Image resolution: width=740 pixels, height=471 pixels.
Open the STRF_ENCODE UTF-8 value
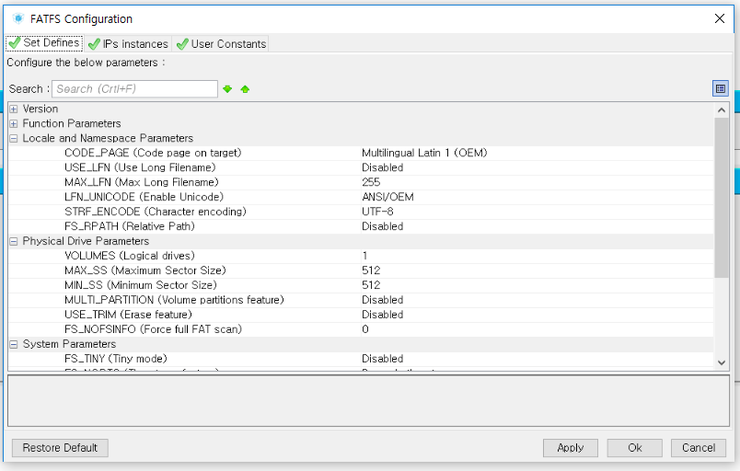pos(378,211)
